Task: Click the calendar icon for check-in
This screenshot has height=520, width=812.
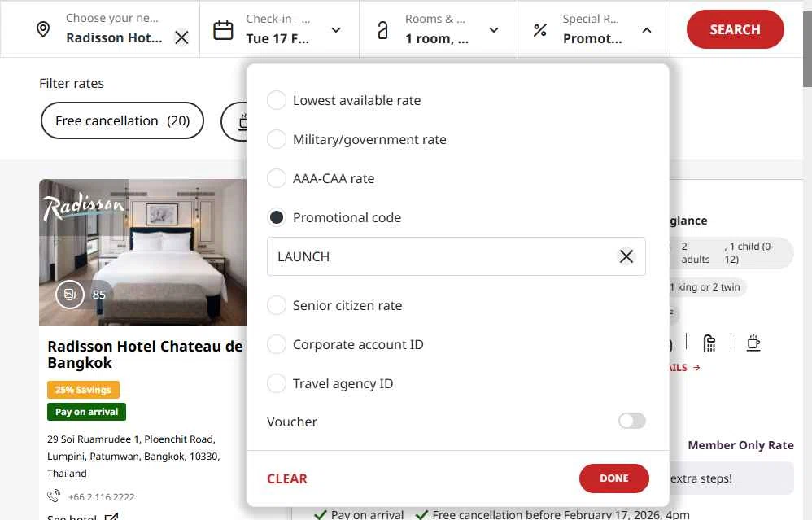Action: pos(223,30)
